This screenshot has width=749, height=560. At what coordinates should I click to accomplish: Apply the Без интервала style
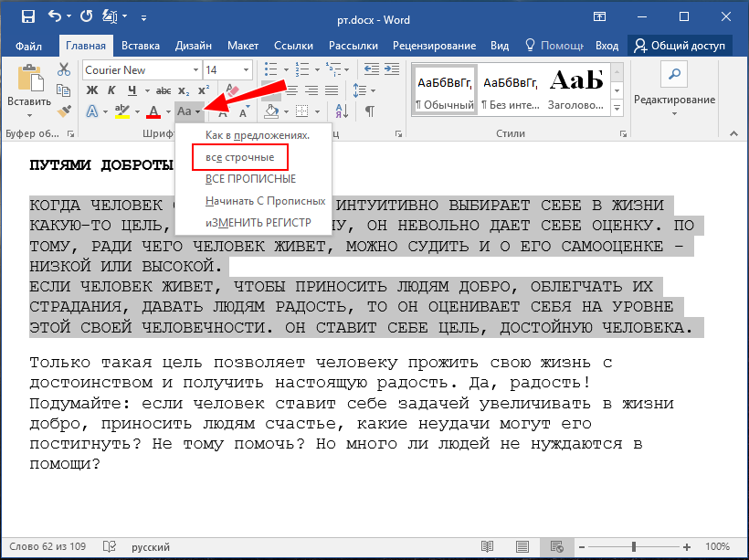(511, 89)
